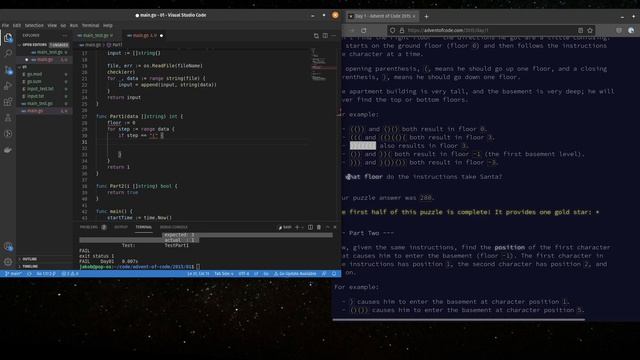The height and width of the screenshot is (360, 640).
Task: Click the notifications bell in the status bar
Action: pos(334,274)
